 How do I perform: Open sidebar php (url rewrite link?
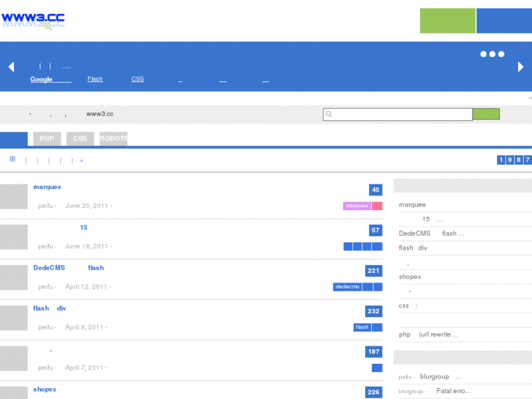click(x=428, y=335)
